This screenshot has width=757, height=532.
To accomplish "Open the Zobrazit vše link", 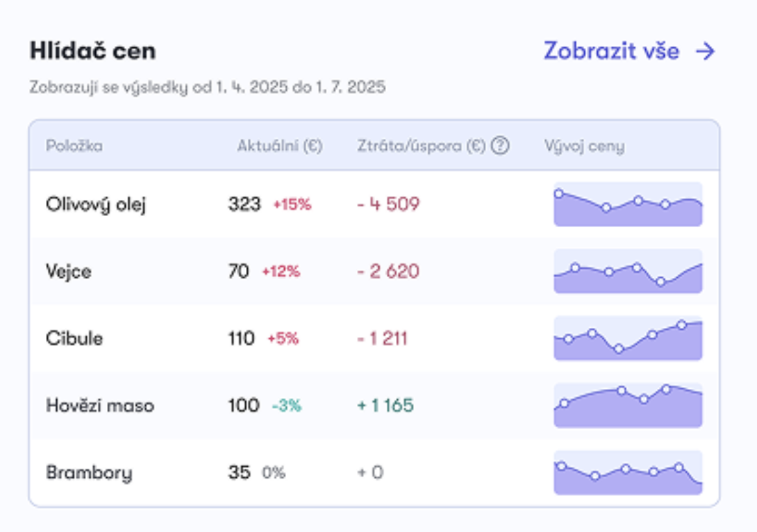I will pos(629,51).
